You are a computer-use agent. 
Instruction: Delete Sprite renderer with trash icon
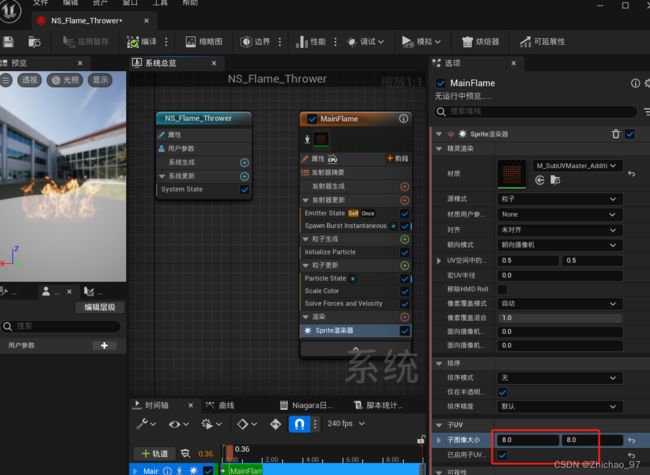tap(616, 134)
